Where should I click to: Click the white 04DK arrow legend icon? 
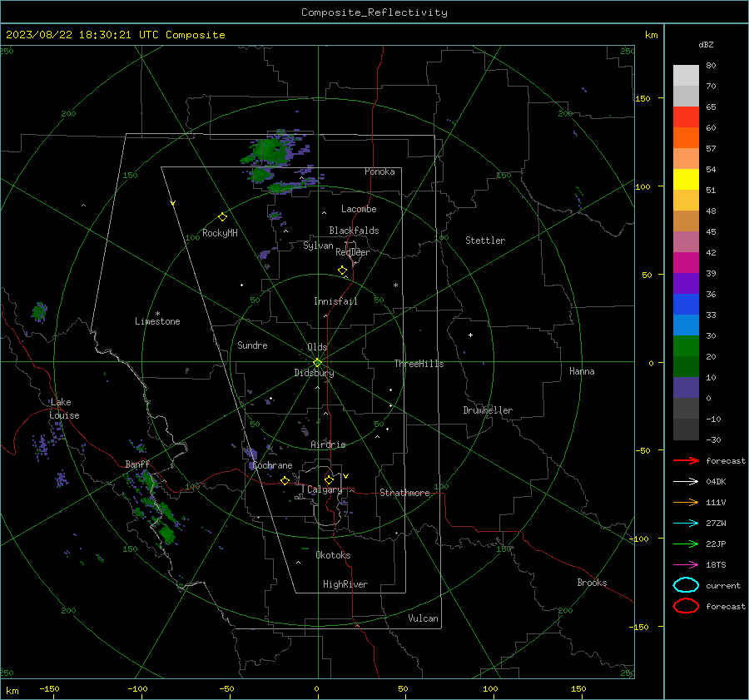(x=686, y=481)
